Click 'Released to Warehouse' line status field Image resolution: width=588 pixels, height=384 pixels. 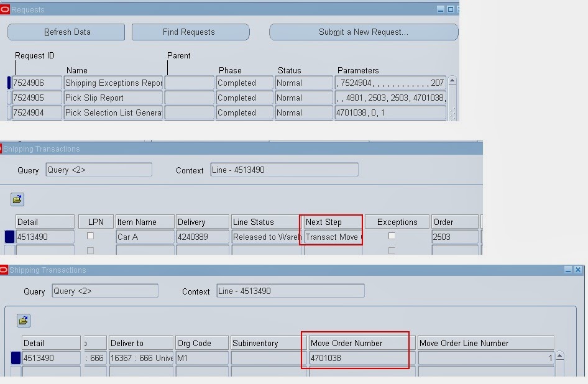click(266, 237)
